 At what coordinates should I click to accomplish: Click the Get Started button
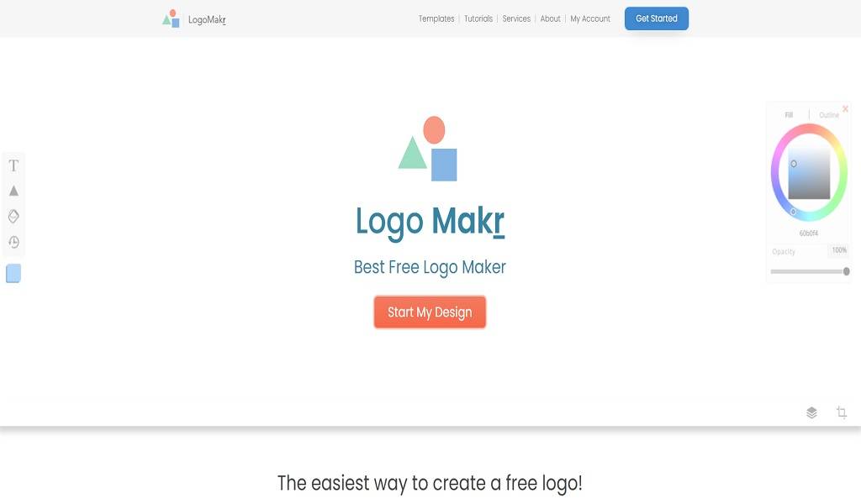click(x=656, y=18)
